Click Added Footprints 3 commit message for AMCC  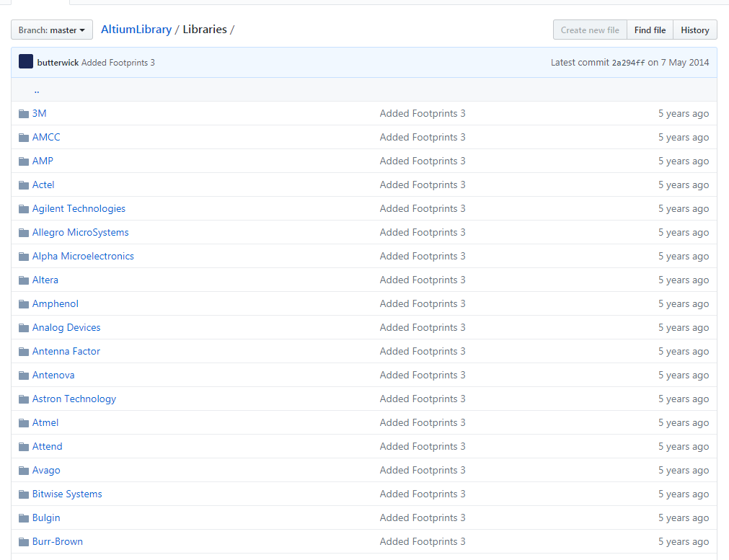(x=423, y=138)
